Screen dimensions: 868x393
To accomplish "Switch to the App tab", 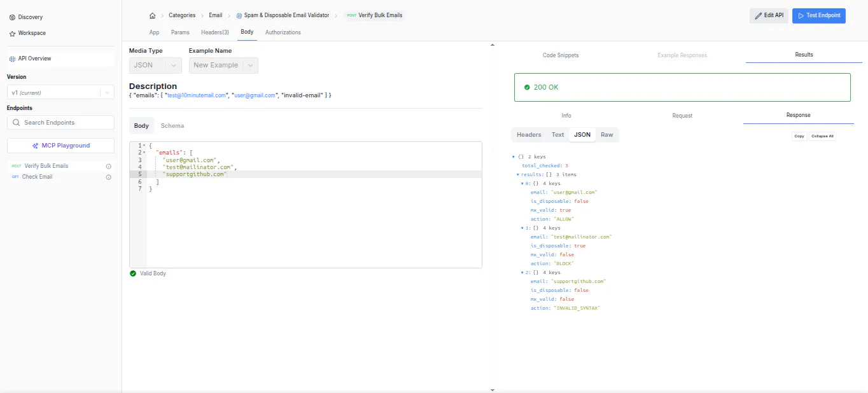I will click(154, 32).
